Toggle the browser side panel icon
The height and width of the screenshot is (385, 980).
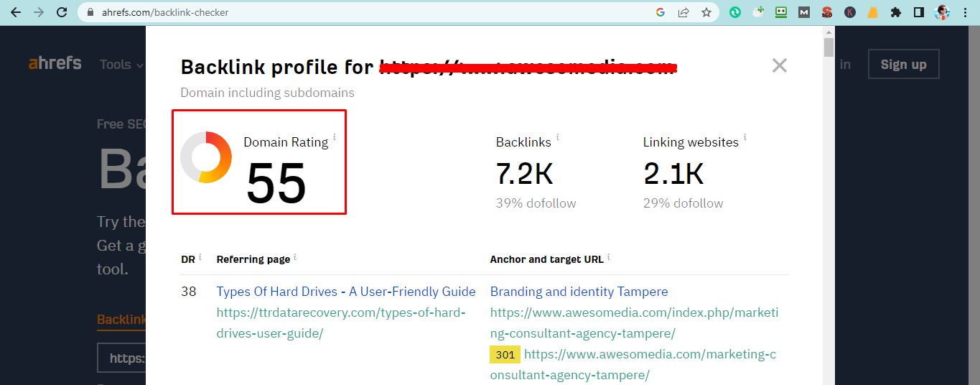[x=918, y=12]
